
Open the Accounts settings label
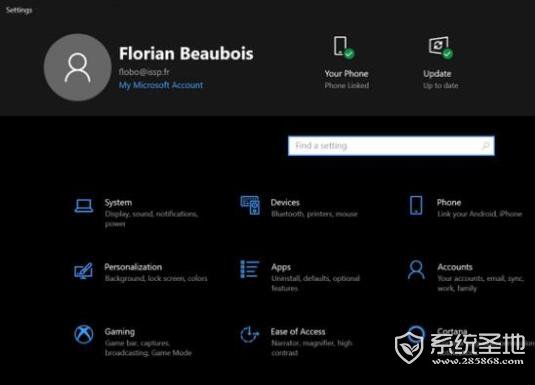point(455,267)
